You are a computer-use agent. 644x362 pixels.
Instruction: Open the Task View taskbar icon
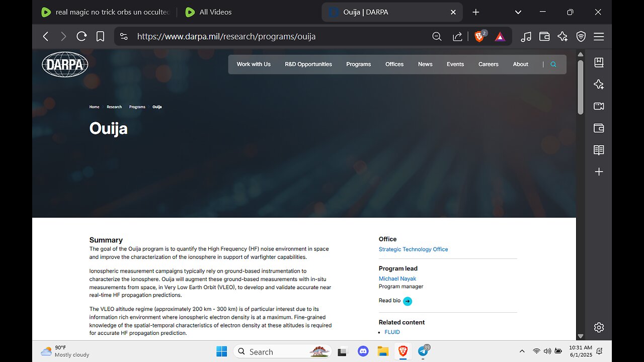coord(343,352)
